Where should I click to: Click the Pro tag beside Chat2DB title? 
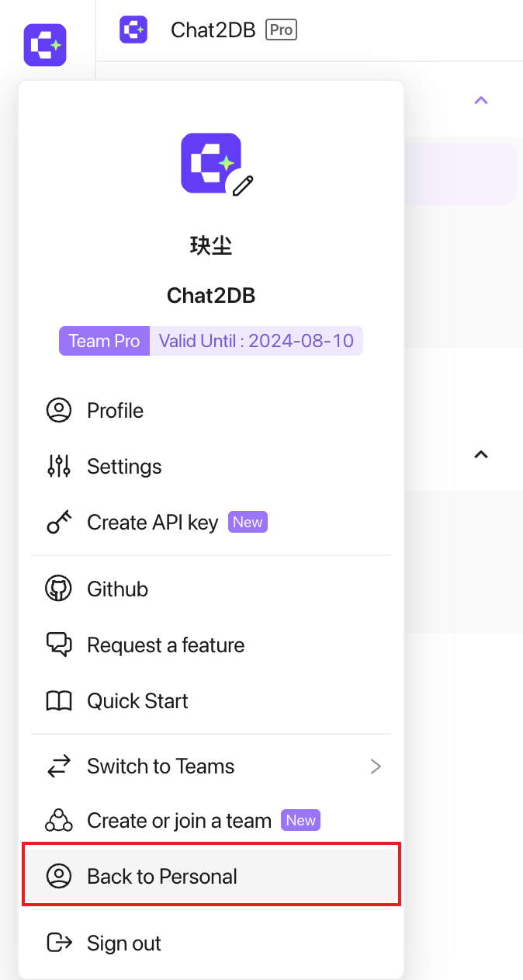pyautogui.click(x=282, y=30)
